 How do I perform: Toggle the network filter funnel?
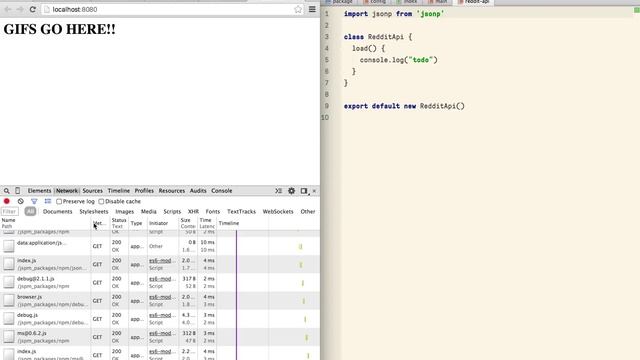click(34, 201)
